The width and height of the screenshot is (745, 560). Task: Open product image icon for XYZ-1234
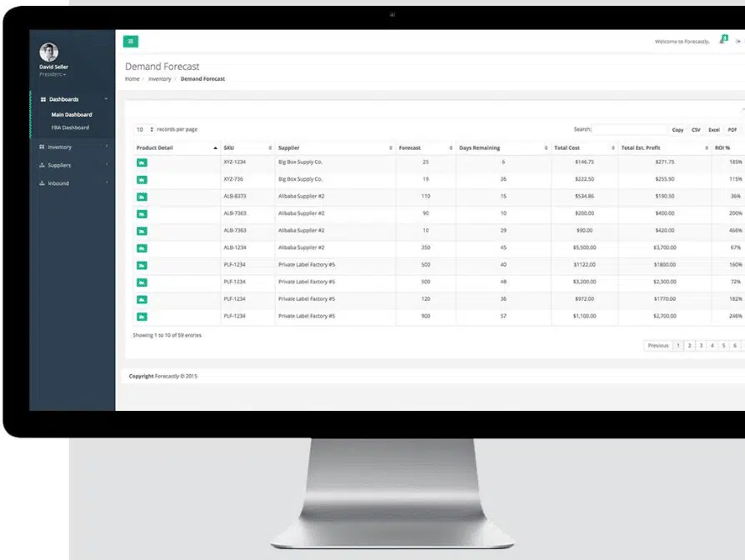142,162
